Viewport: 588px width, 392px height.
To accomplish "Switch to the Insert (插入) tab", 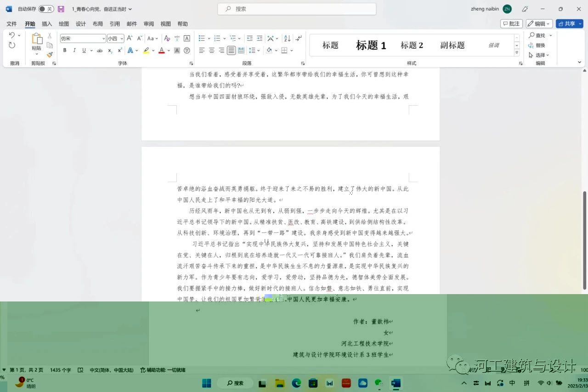I will [47, 24].
